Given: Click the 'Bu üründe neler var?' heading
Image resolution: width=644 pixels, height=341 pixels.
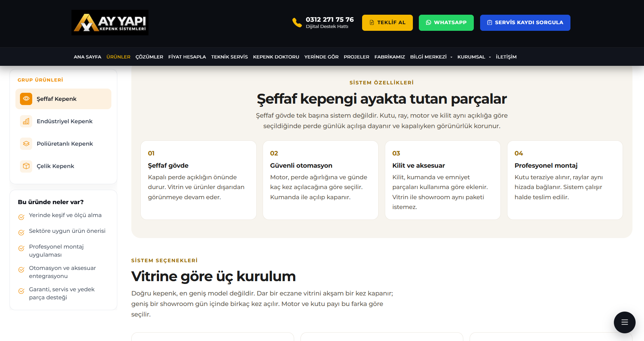Looking at the screenshot, I should [x=51, y=202].
